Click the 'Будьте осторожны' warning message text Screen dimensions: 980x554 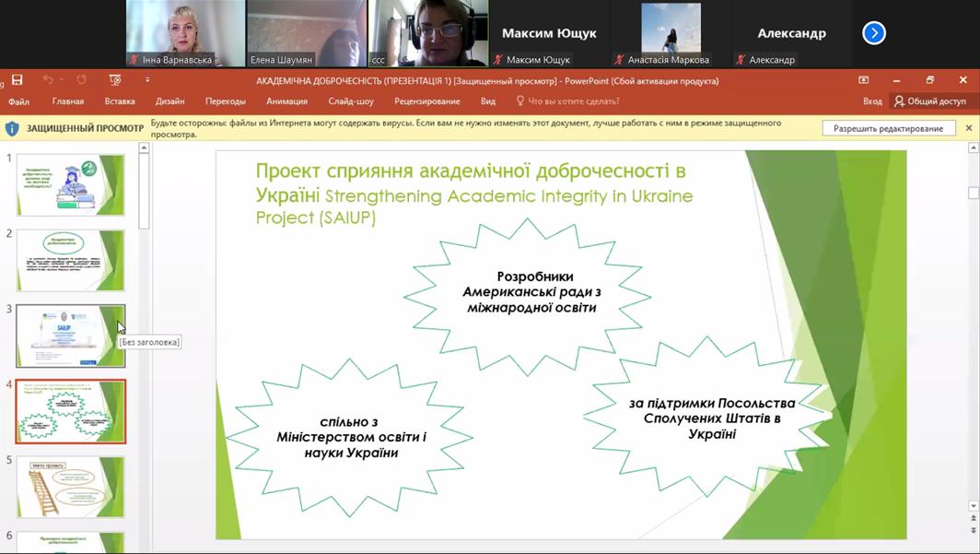click(466, 128)
